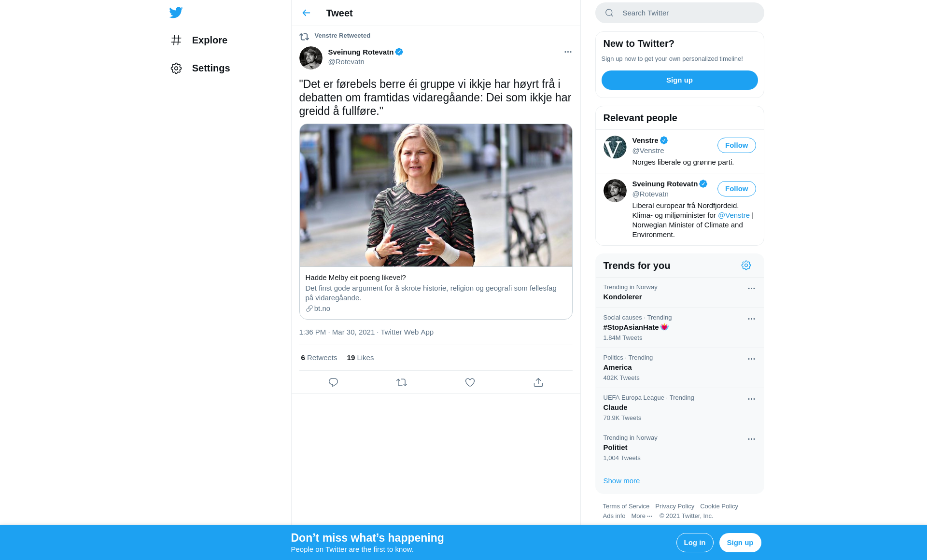This screenshot has width=927, height=560.
Task: Expand the More footer menu
Action: coord(642,516)
